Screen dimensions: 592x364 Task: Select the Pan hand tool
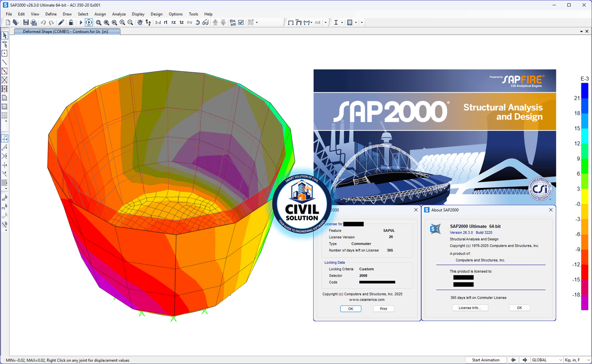[140, 22]
